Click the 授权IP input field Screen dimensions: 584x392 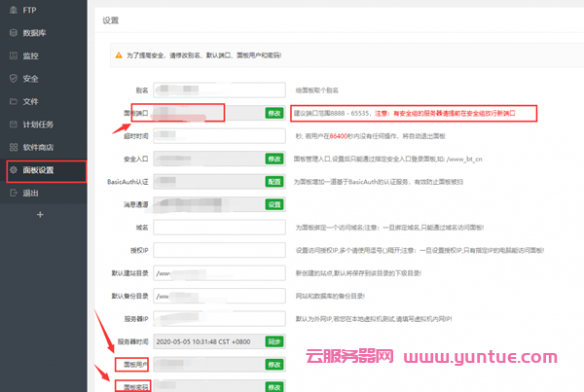[x=219, y=250]
